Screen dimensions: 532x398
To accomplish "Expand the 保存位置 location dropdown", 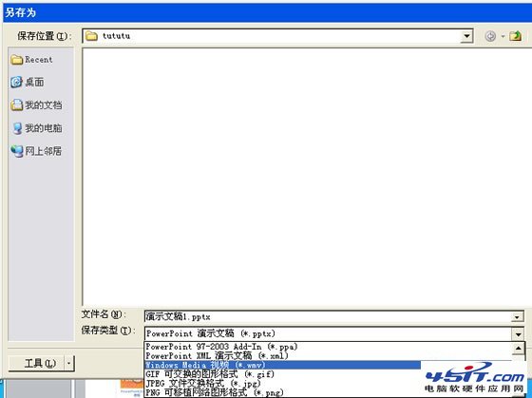I will 466,36.
